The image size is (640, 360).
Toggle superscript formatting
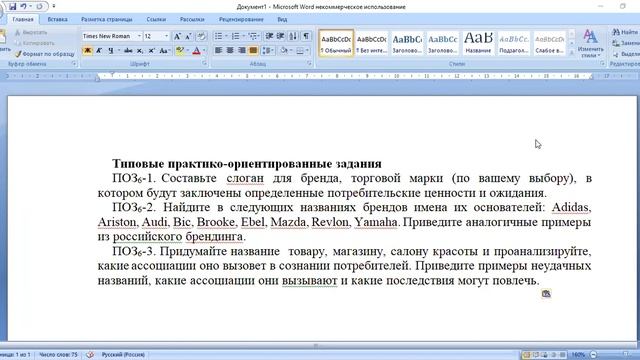tap(151, 51)
